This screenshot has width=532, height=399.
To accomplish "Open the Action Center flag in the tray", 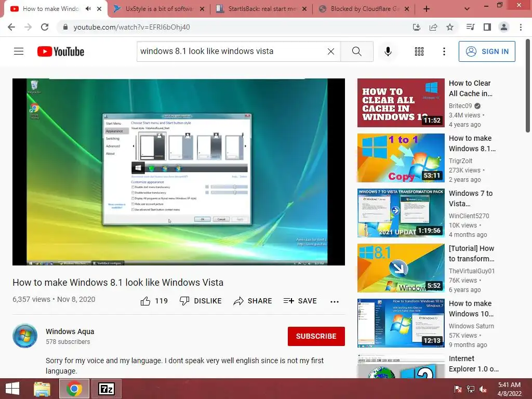I will point(458,389).
